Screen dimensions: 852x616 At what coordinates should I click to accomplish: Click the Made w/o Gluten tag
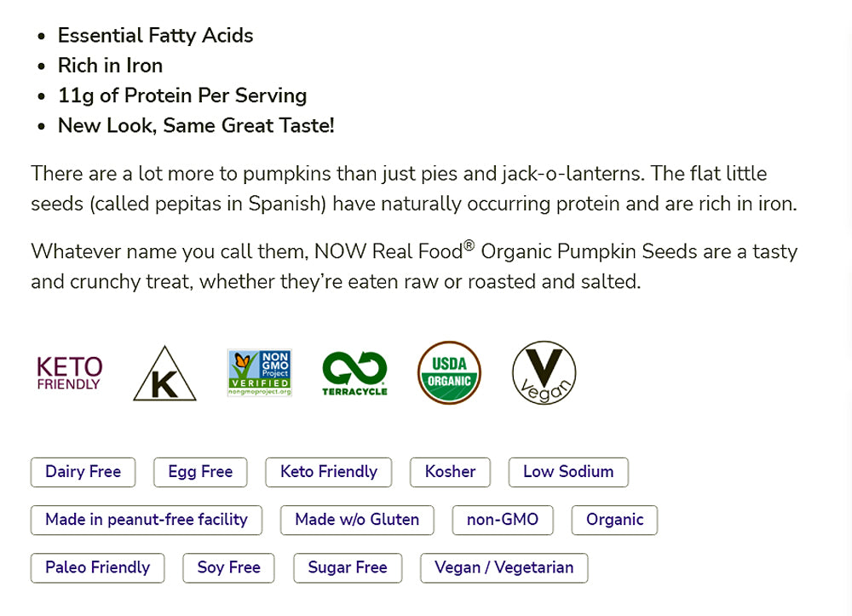click(x=357, y=520)
